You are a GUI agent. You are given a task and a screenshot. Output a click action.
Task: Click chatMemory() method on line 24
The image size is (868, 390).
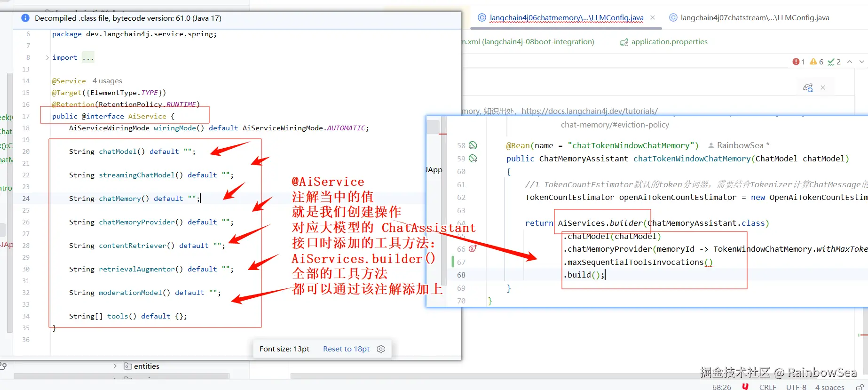click(124, 199)
